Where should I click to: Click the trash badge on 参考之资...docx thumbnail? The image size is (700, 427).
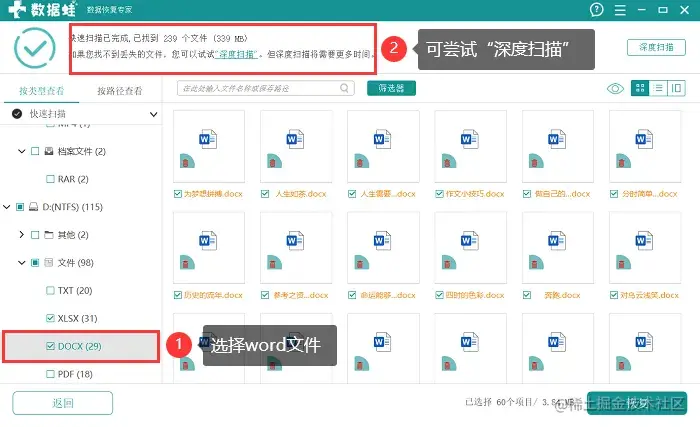coord(274,262)
